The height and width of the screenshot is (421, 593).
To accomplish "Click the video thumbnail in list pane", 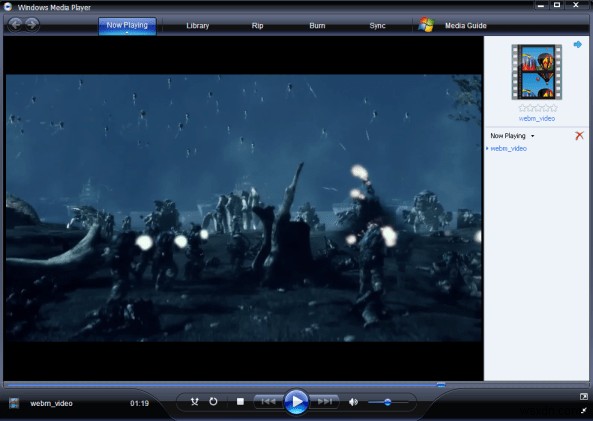I will [x=537, y=72].
